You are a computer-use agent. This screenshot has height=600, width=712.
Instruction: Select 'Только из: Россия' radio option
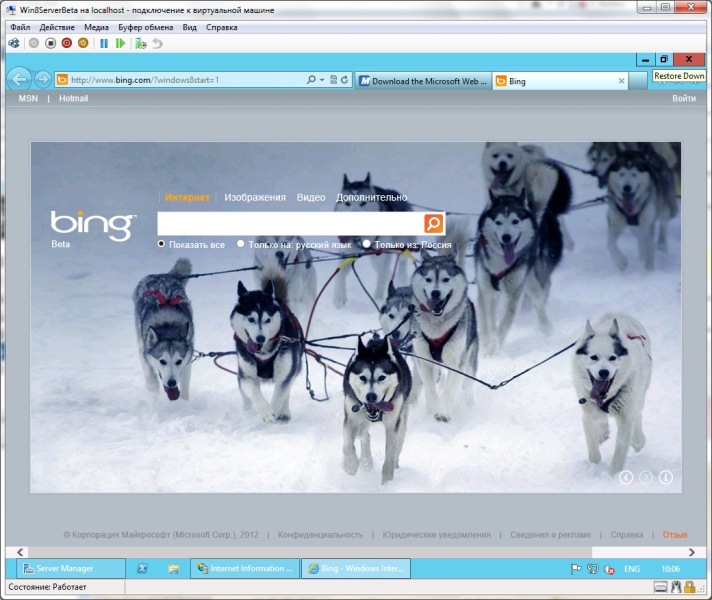coord(367,244)
